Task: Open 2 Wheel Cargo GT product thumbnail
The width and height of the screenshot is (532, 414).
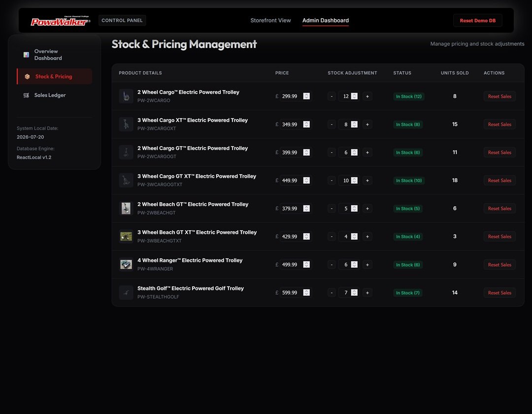Action: pyautogui.click(x=126, y=153)
